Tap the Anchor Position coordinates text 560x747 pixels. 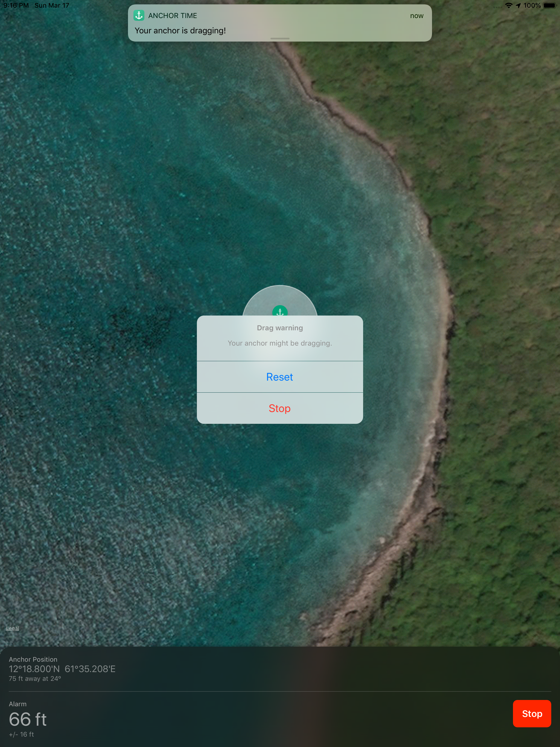click(62, 669)
